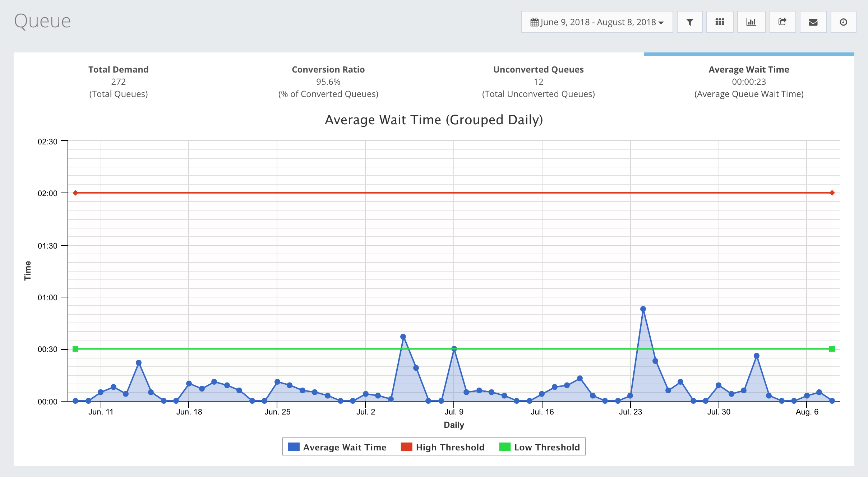Image resolution: width=868 pixels, height=477 pixels.
Task: Click green square marker at right of Low Threshold
Action: (832, 349)
